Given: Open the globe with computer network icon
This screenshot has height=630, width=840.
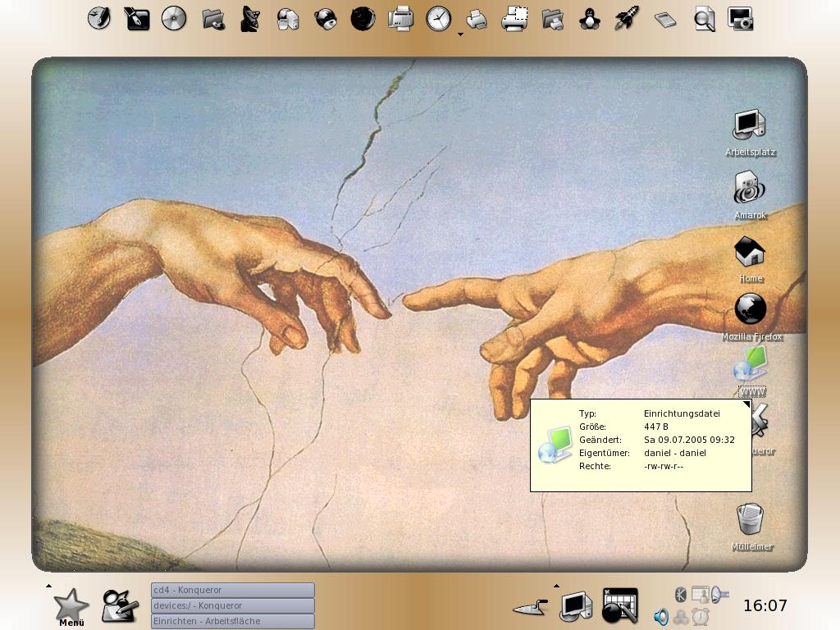Looking at the screenshot, I should click(x=288, y=20).
